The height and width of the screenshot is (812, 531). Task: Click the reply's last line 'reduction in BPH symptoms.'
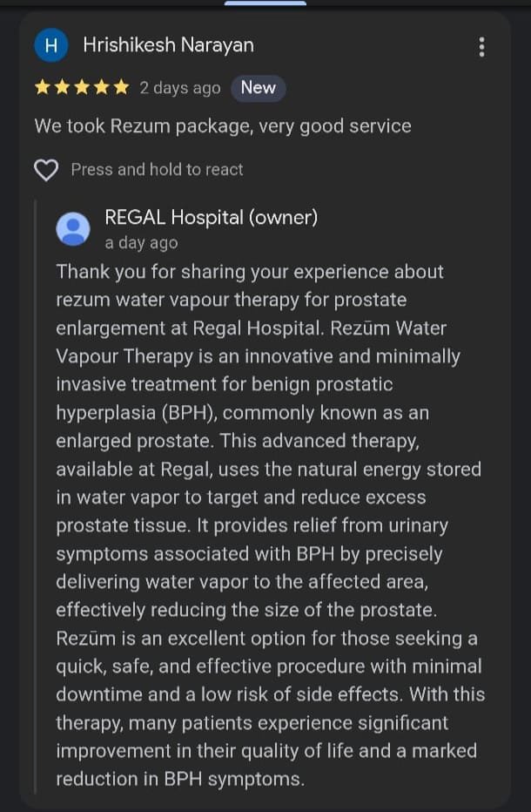[180, 779]
